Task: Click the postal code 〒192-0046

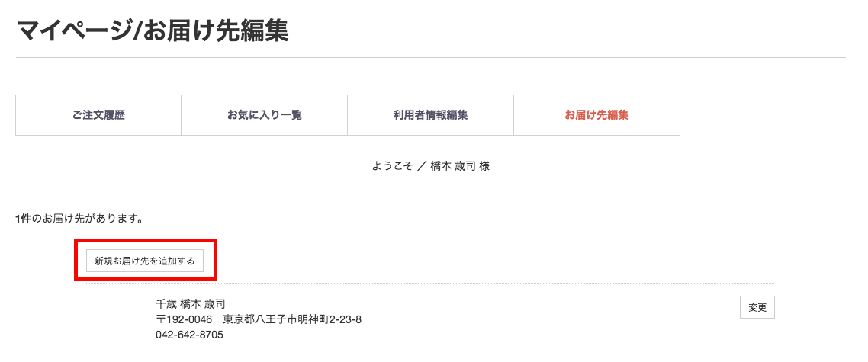Action: coord(183,319)
